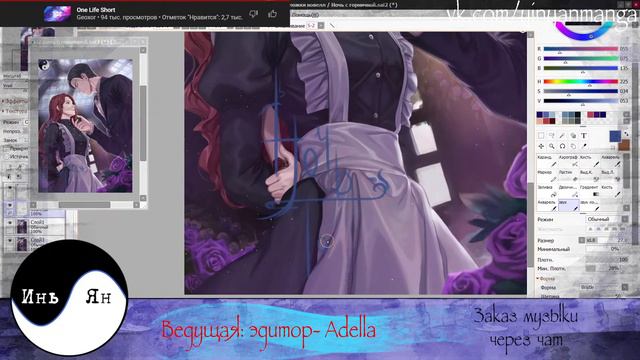The height and width of the screenshot is (360, 640).
Task: Choose the Заливка bucket fill tool
Action: [x=547, y=191]
